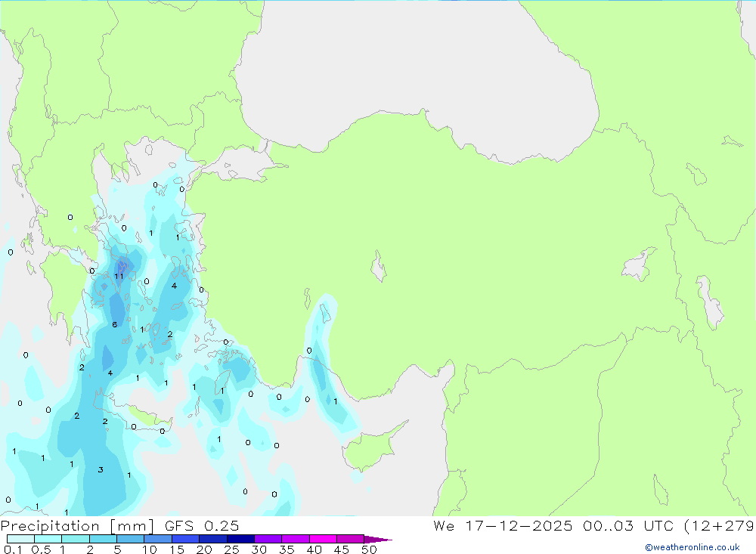Click the '35' legend scale label
Image resolution: width=756 pixels, height=554 pixels.
pyautogui.click(x=287, y=549)
